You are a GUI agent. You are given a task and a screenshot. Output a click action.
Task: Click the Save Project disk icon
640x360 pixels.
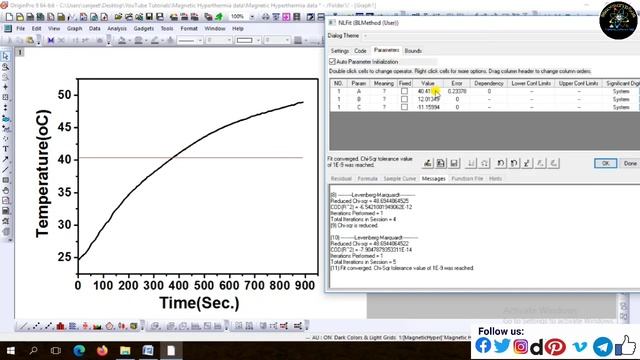click(149, 17)
